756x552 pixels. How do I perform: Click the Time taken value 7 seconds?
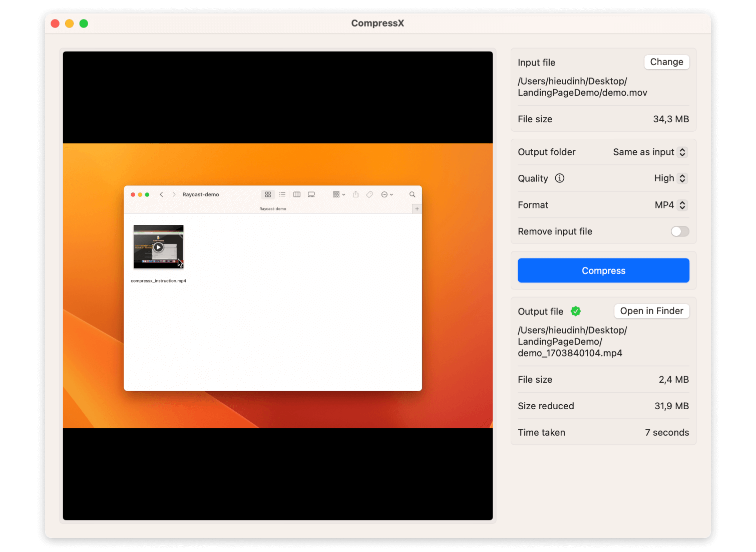tap(667, 433)
